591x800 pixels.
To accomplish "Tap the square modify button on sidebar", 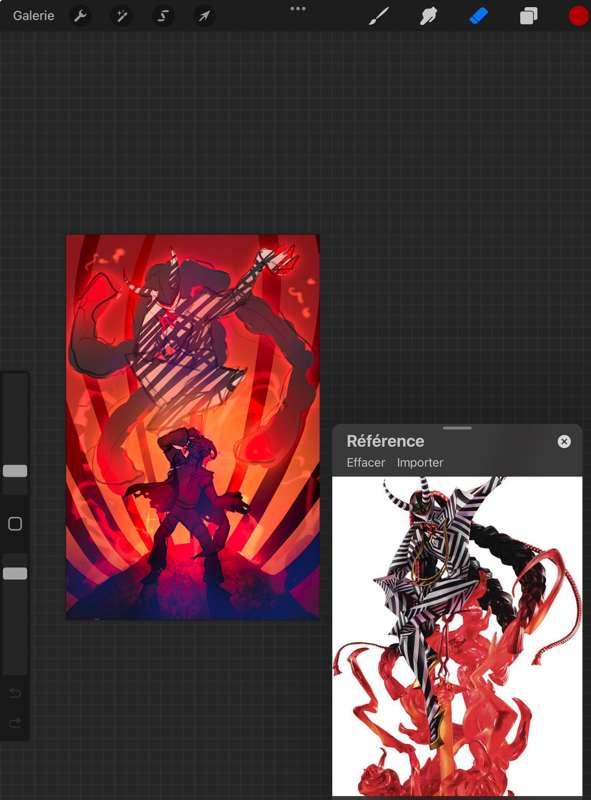I will pos(15,523).
